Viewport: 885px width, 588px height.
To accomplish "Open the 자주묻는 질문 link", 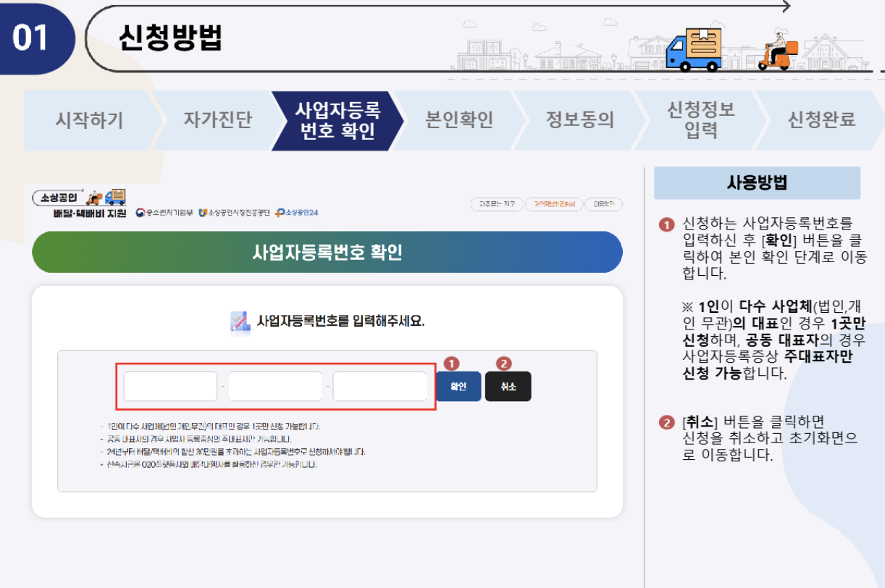I will coord(496,204).
